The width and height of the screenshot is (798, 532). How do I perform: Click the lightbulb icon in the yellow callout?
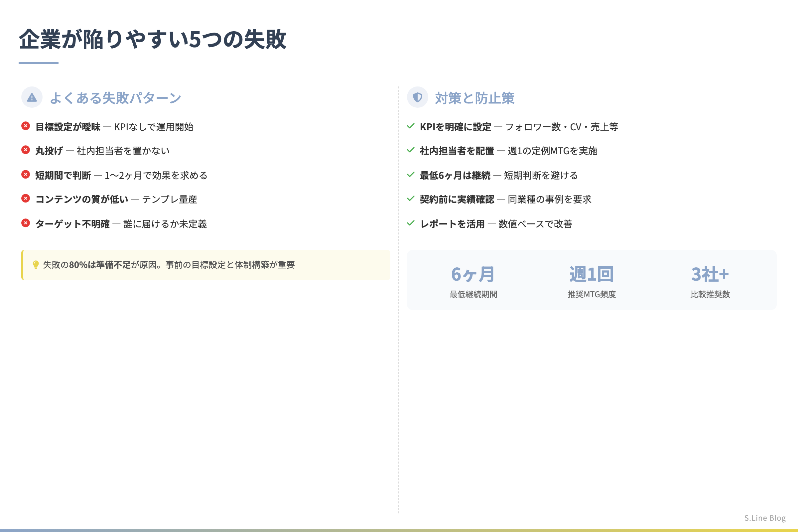coord(36,265)
